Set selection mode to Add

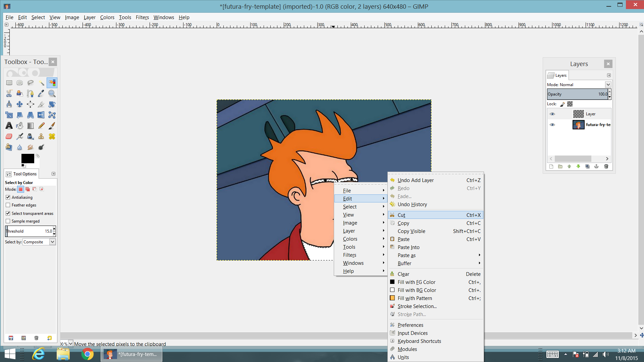tap(28, 189)
